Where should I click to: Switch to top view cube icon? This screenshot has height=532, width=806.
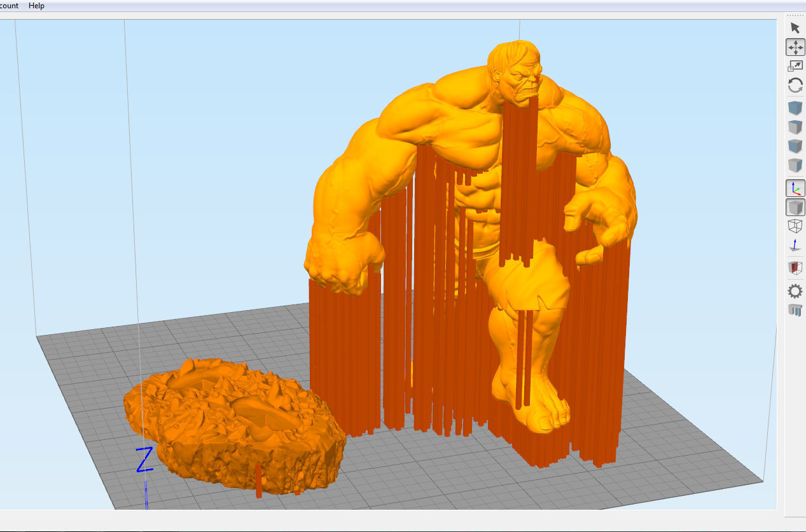pyautogui.click(x=795, y=127)
